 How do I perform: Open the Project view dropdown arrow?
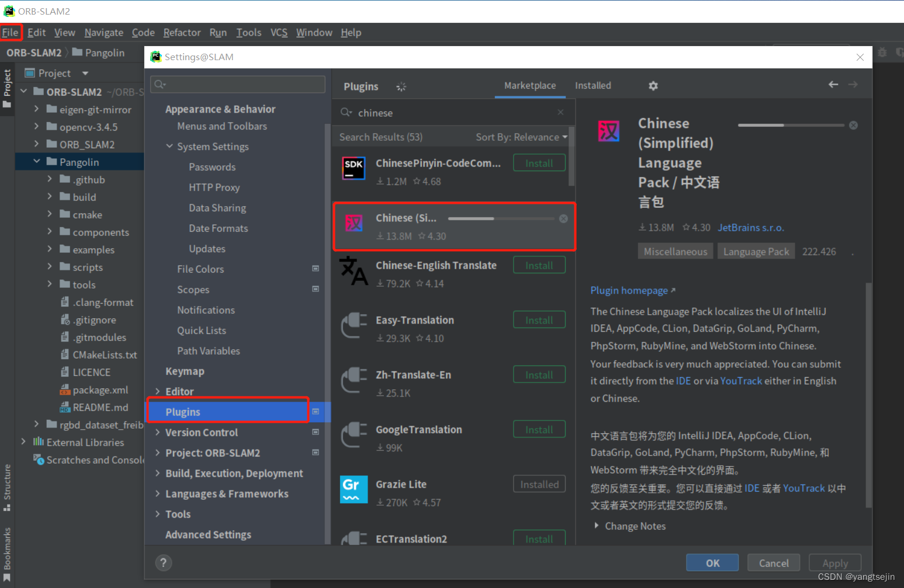click(85, 73)
